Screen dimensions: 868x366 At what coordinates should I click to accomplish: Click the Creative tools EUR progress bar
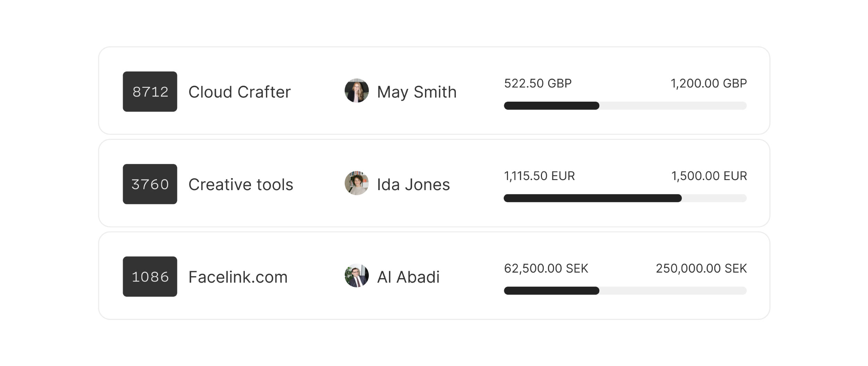pos(625,198)
